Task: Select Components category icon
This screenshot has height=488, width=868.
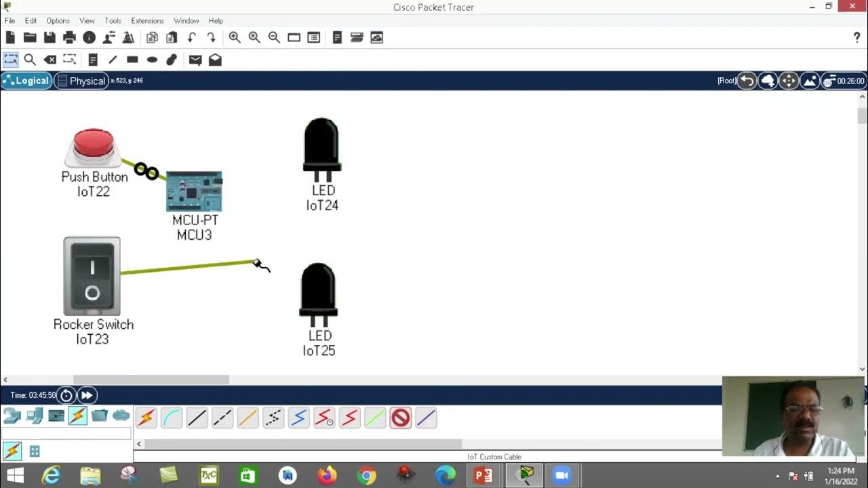Action: (x=56, y=415)
